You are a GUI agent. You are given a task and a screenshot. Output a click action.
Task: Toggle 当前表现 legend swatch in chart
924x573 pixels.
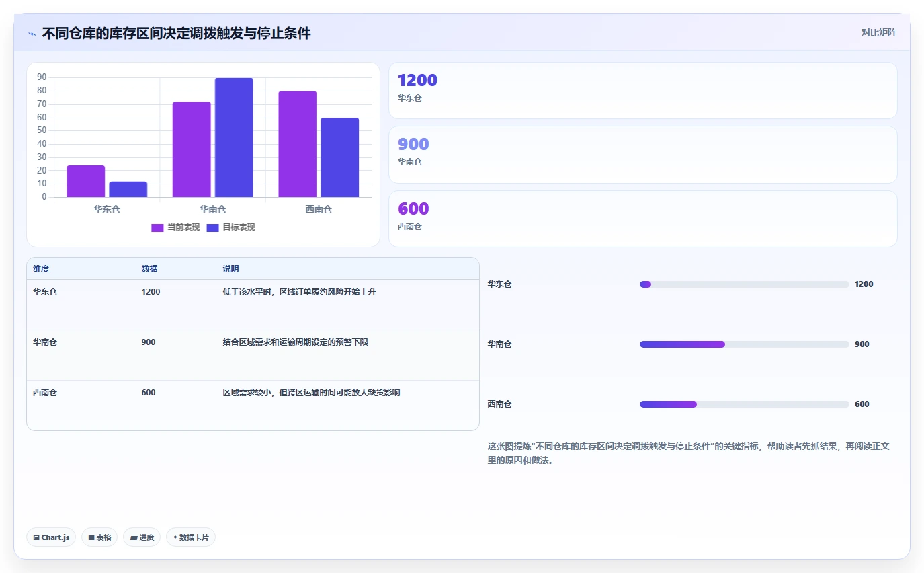coord(157,227)
